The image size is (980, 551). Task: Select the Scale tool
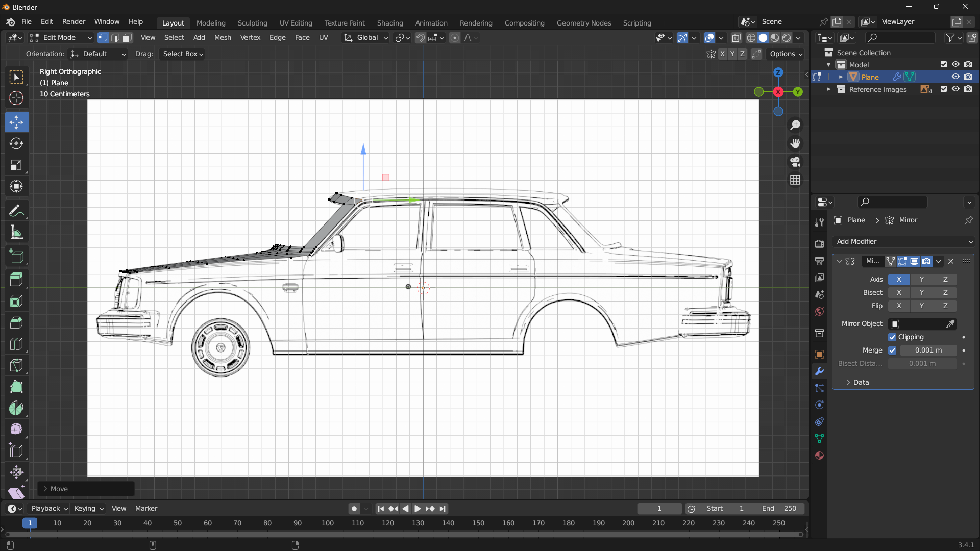click(x=16, y=165)
